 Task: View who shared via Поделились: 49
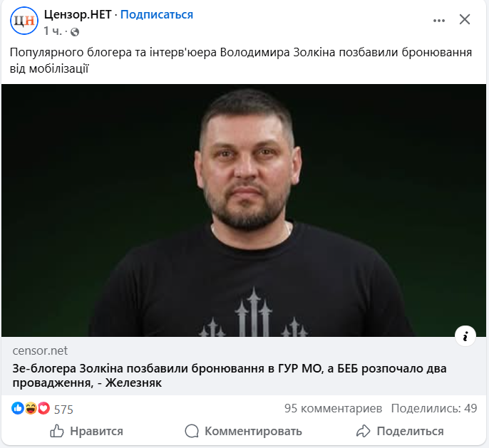434,408
